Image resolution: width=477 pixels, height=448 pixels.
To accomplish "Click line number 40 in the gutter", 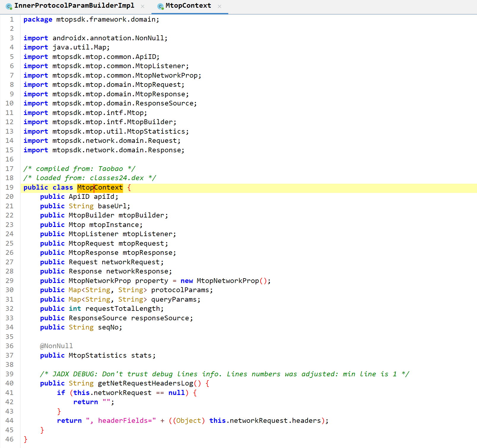I will (9, 383).
